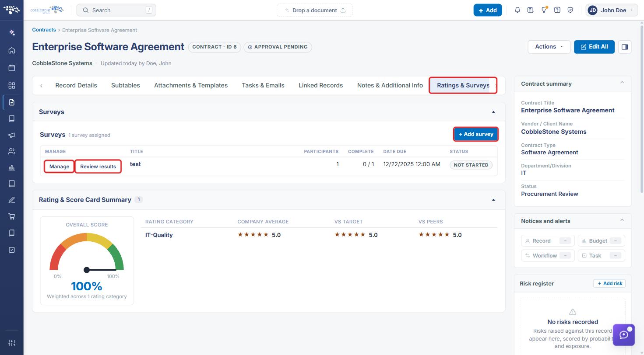Open the pen icon in the sidebar
The width and height of the screenshot is (644, 355).
coord(12,200)
